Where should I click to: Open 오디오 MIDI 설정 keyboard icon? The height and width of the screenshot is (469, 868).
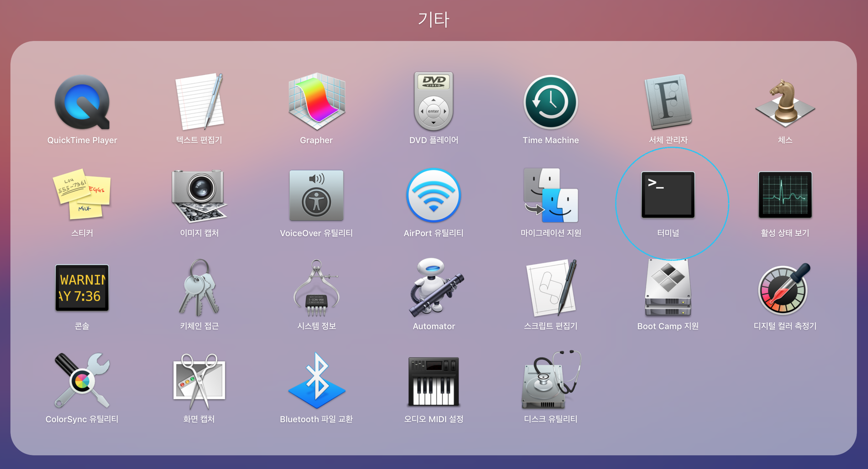[x=434, y=382]
